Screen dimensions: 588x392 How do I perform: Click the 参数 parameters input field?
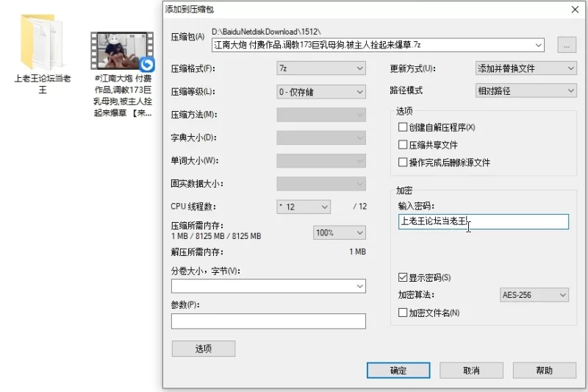268,321
